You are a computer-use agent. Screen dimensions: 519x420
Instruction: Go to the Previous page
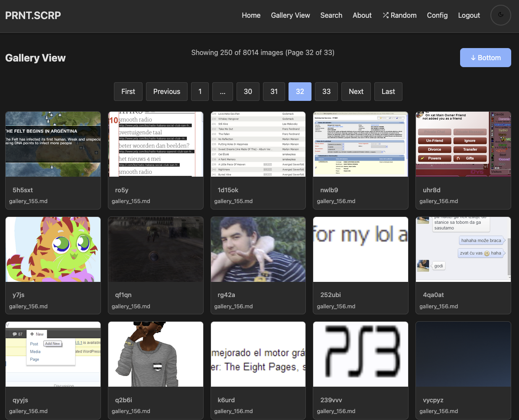point(166,92)
